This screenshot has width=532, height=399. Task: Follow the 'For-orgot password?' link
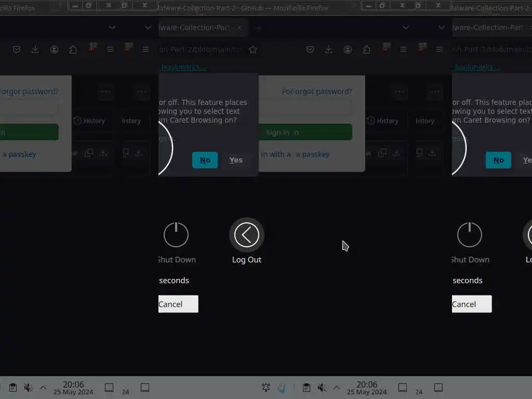click(317, 91)
